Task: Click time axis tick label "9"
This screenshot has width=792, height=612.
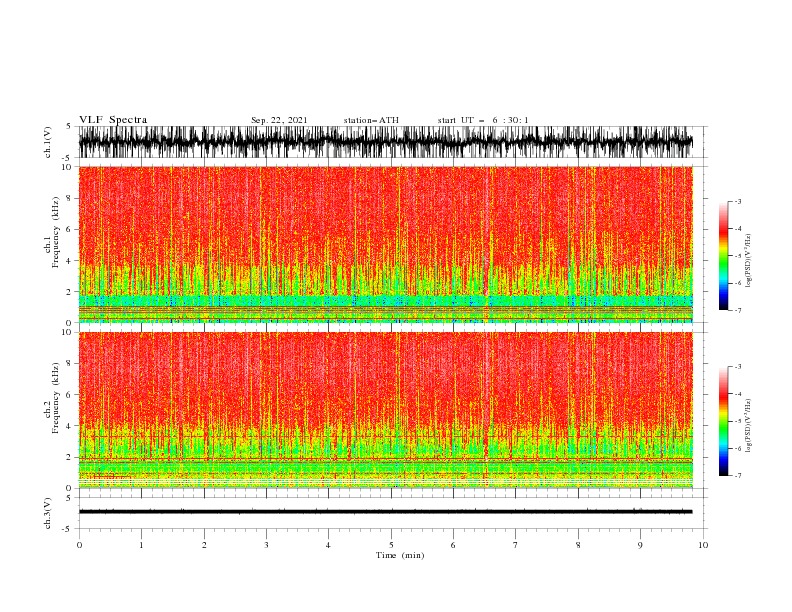Action: [x=640, y=545]
